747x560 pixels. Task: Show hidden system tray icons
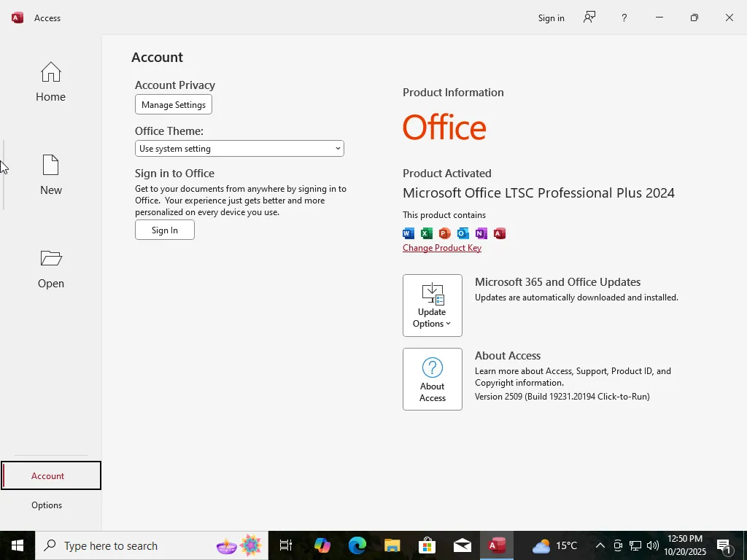(x=600, y=545)
